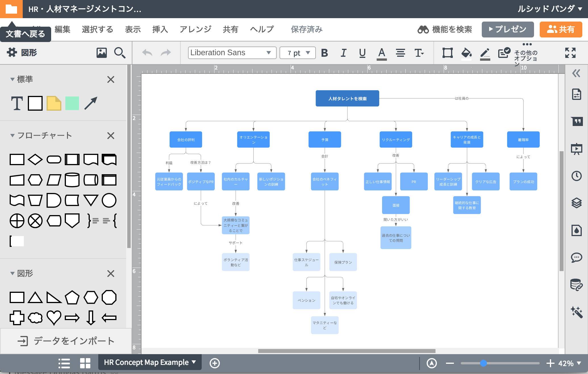This screenshot has height=374, width=588.
Task: Click the orange 共有 share button
Action: click(561, 29)
